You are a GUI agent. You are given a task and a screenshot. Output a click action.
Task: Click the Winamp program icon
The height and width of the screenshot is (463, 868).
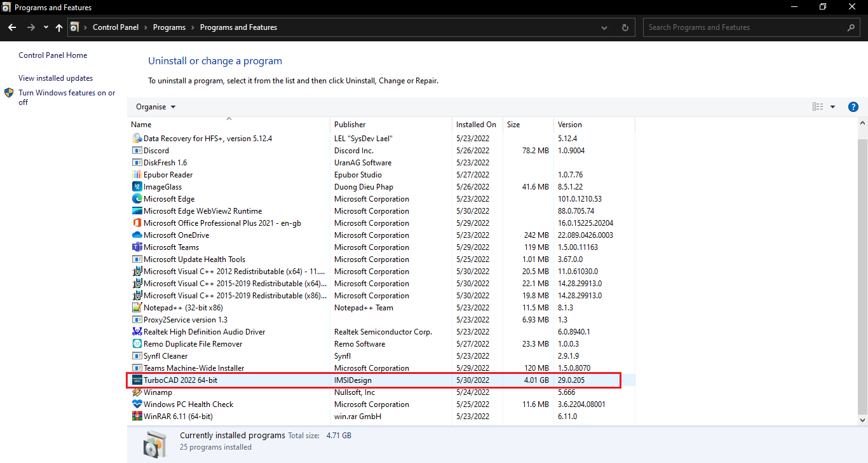[137, 392]
